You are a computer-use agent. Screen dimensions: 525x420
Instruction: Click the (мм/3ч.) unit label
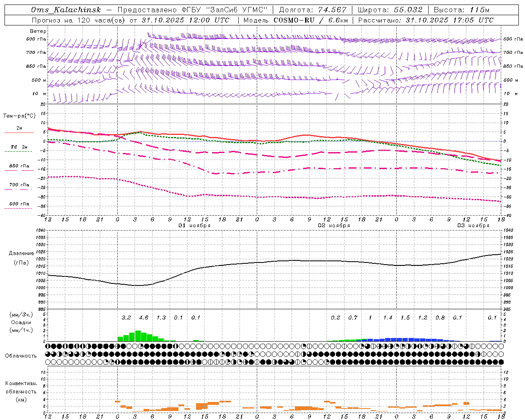point(21,315)
